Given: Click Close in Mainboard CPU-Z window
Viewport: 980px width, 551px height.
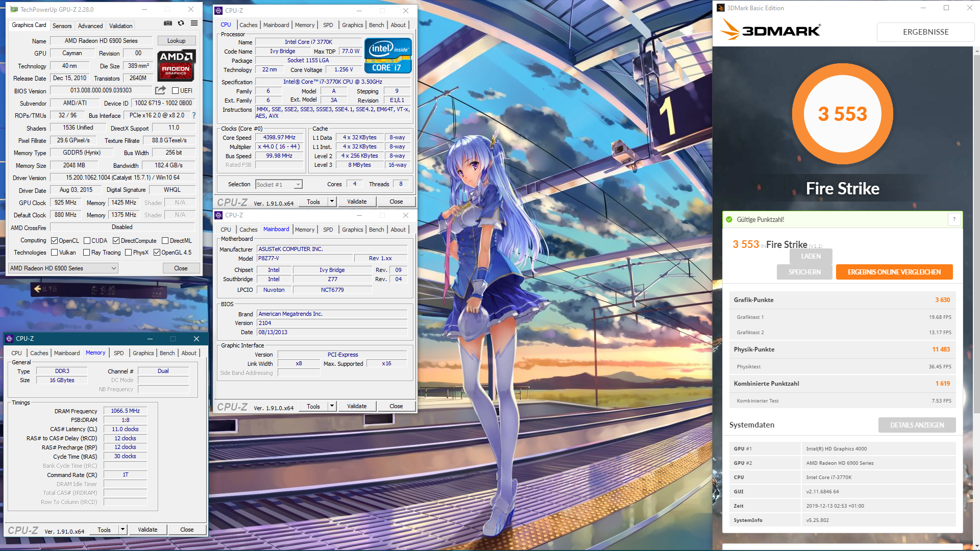Looking at the screenshot, I should (x=396, y=406).
